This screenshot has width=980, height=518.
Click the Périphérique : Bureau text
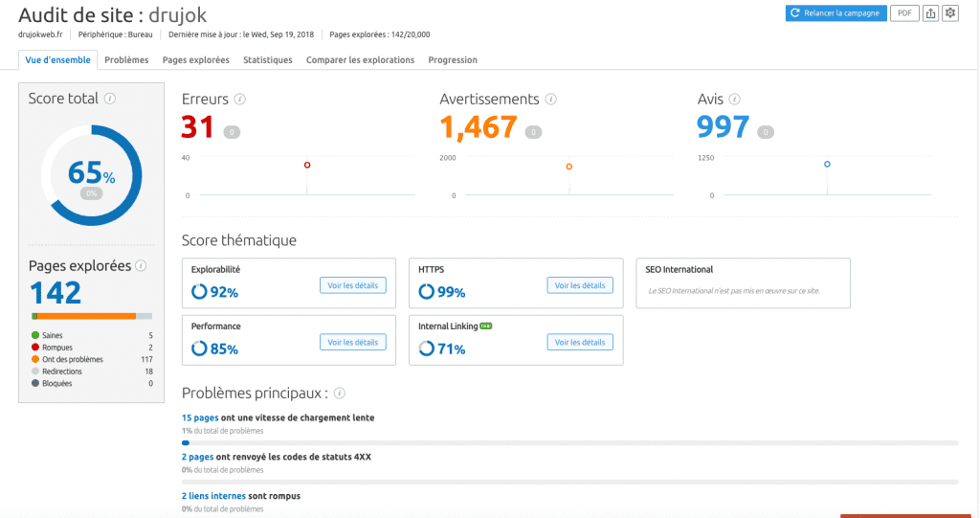(x=115, y=34)
